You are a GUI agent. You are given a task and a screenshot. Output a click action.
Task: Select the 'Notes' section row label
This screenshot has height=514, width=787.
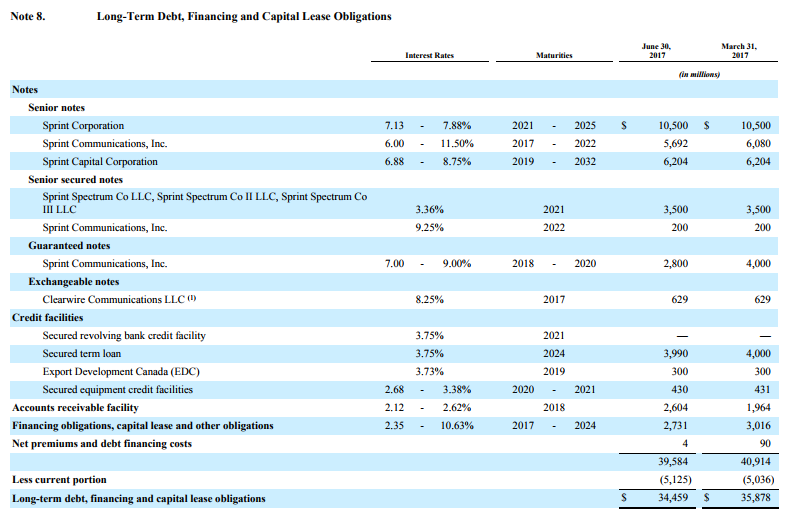(25, 89)
